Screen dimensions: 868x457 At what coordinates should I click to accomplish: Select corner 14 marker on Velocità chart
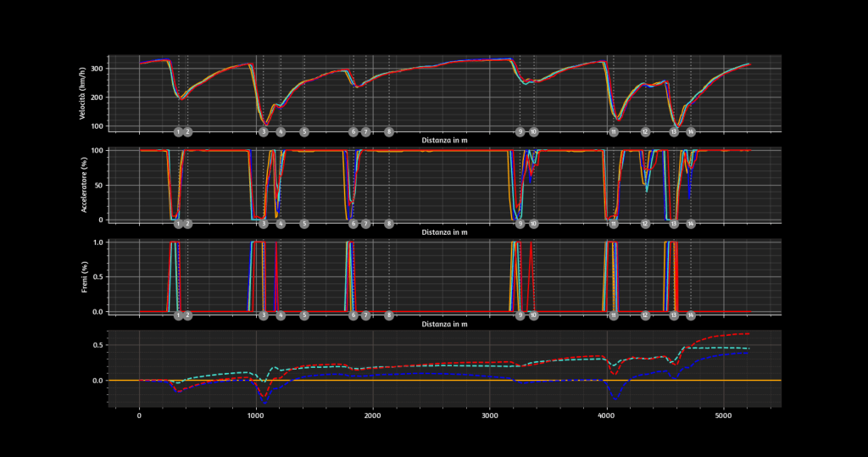pyautogui.click(x=691, y=131)
